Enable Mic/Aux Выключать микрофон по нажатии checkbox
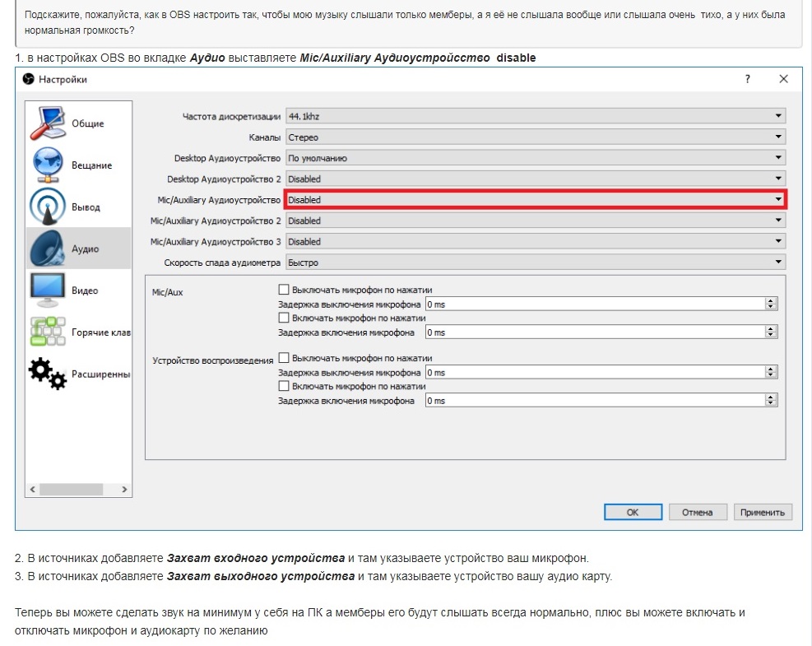812x646 pixels. click(x=283, y=290)
